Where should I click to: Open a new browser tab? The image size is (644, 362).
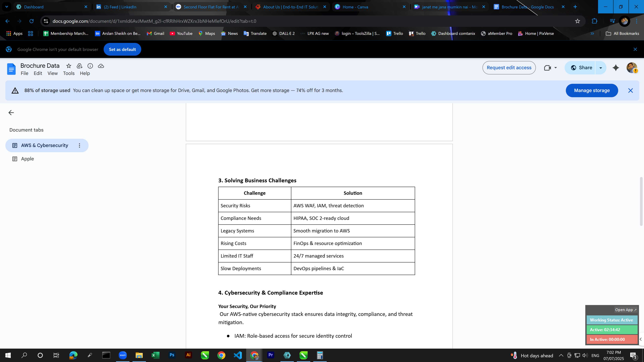(575, 7)
